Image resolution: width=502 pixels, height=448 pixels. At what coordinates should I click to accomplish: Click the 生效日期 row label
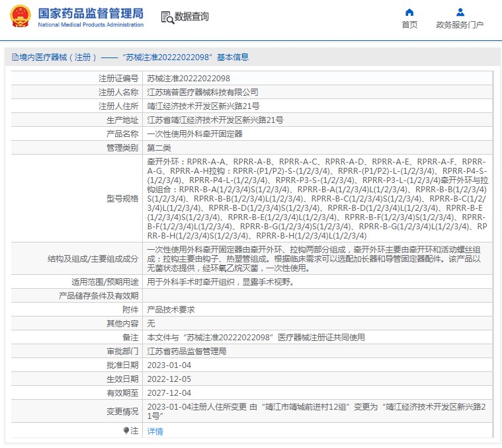pos(122,379)
